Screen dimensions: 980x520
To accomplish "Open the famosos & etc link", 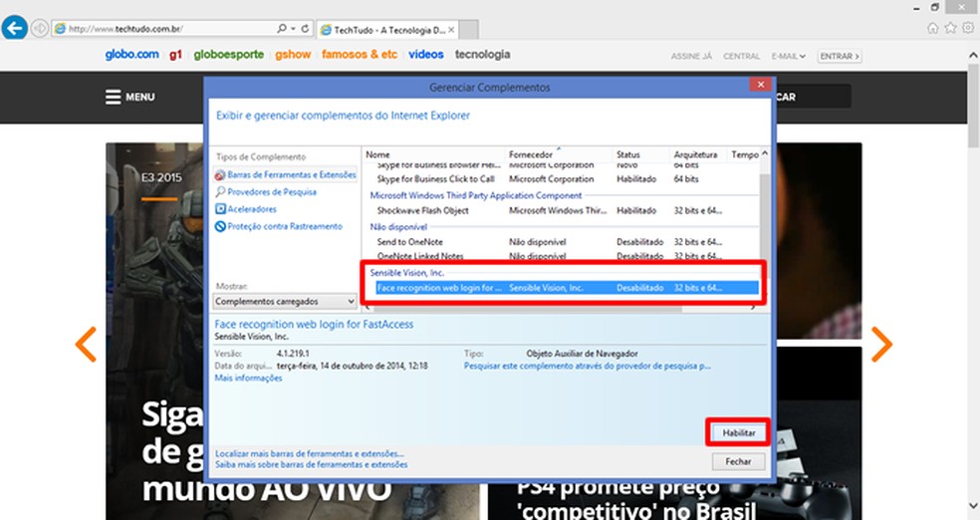I will coord(360,55).
